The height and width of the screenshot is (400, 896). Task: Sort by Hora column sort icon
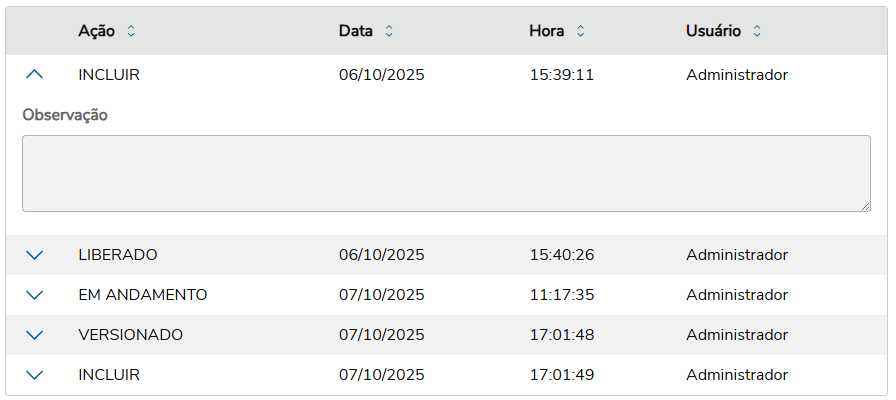coord(581,31)
